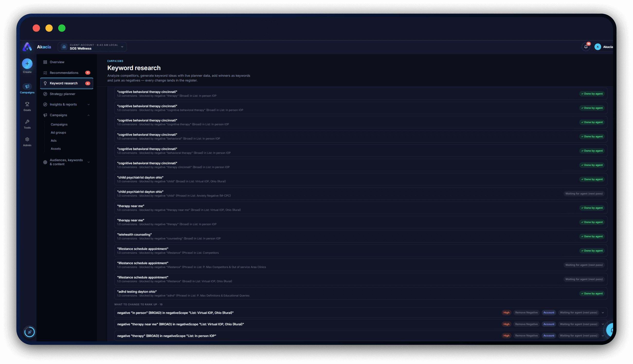The width and height of the screenshot is (633, 364).
Task: Click Remove Negative for "in person" row
Action: click(526, 312)
